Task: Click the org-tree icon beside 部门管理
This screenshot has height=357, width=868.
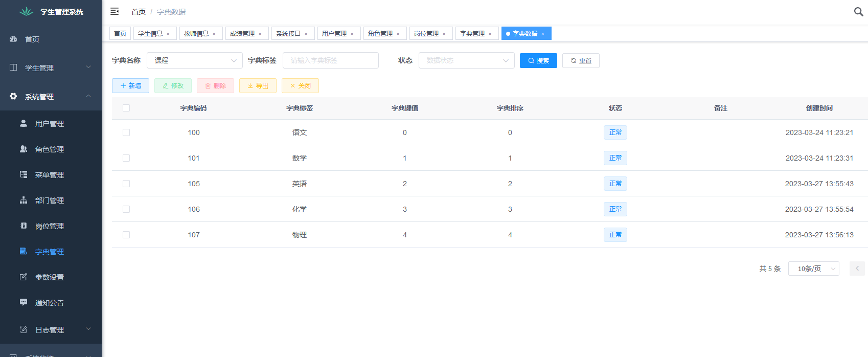Action: (24, 200)
